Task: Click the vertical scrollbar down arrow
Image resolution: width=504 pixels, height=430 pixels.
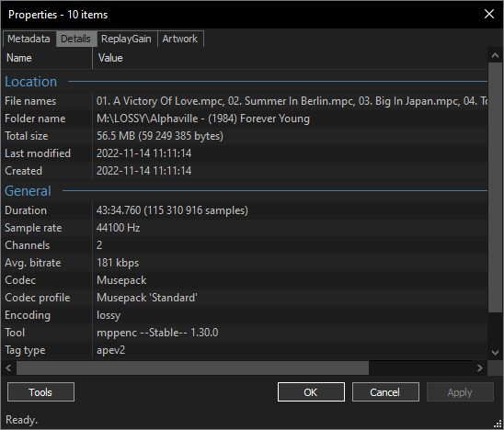Action: click(495, 352)
